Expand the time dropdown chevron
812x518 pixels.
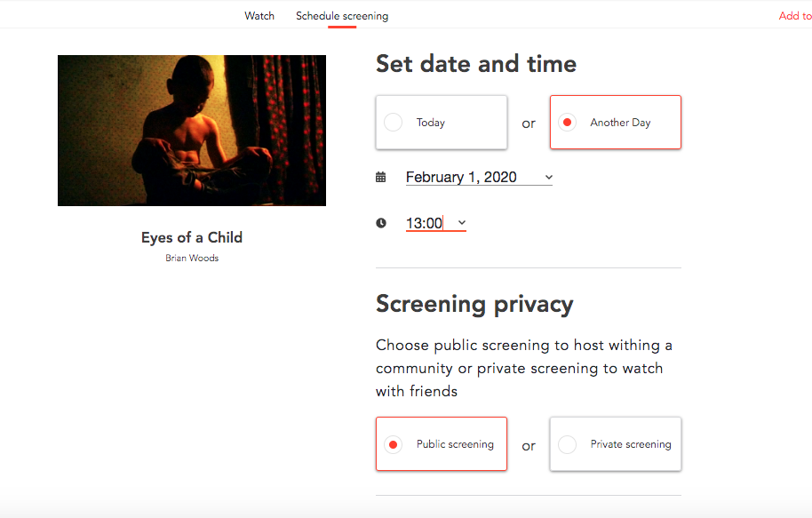pyautogui.click(x=462, y=223)
